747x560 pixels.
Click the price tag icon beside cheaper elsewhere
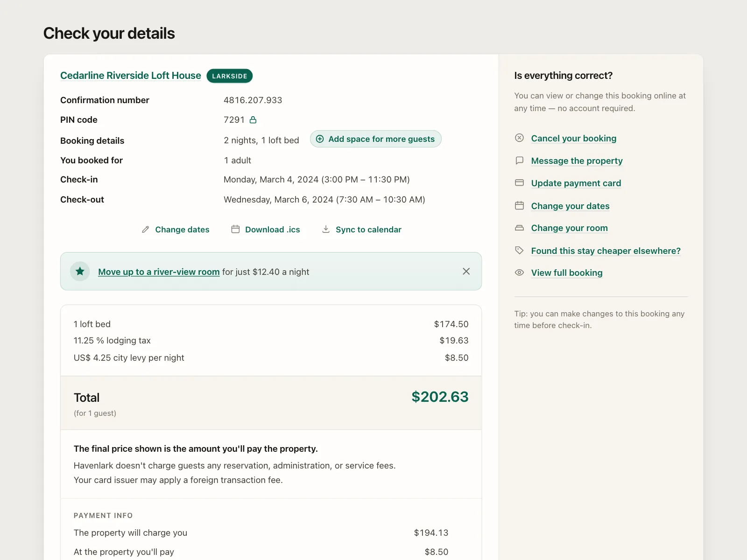click(x=519, y=250)
